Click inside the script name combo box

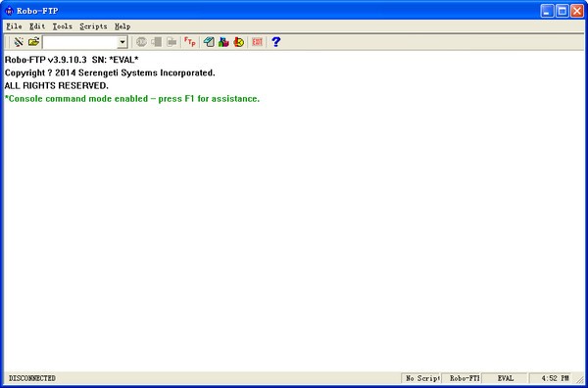click(80, 42)
